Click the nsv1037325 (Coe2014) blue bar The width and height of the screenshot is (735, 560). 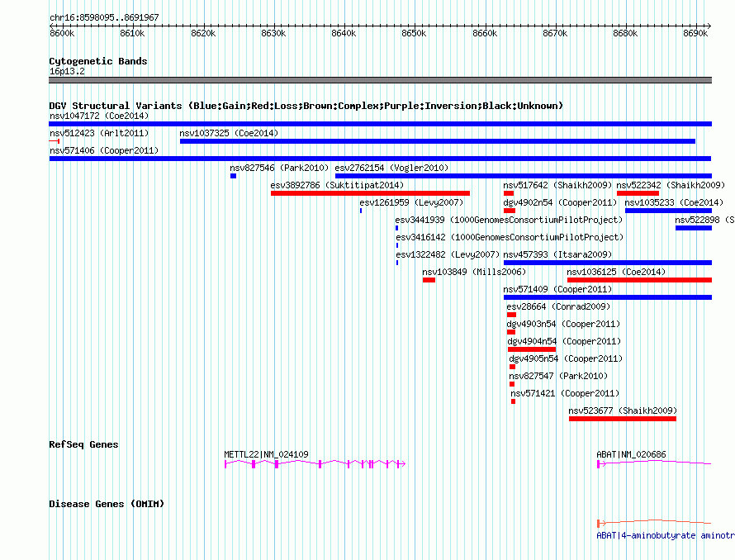tap(438, 141)
